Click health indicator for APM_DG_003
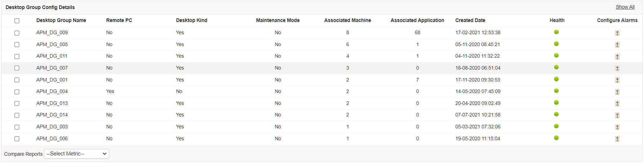 coord(556,126)
